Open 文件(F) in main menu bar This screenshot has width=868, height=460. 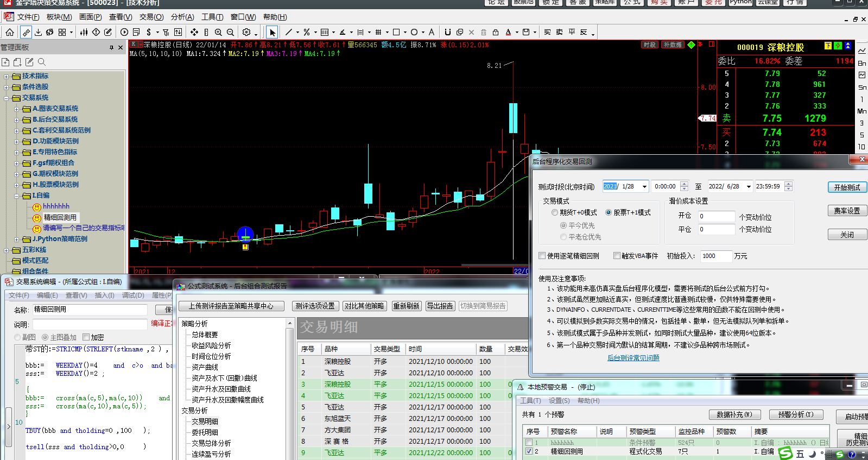[28, 17]
